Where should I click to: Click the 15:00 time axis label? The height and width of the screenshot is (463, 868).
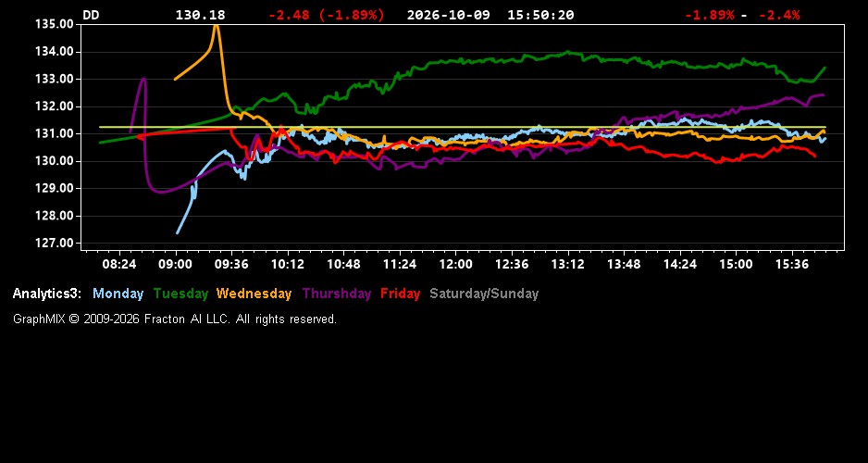coord(736,264)
